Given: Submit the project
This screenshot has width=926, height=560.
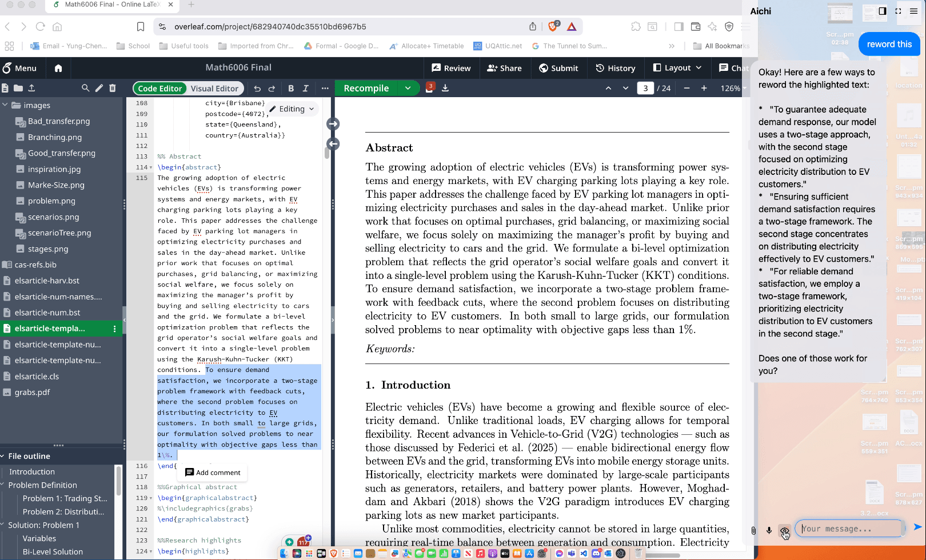Looking at the screenshot, I should pyautogui.click(x=558, y=68).
